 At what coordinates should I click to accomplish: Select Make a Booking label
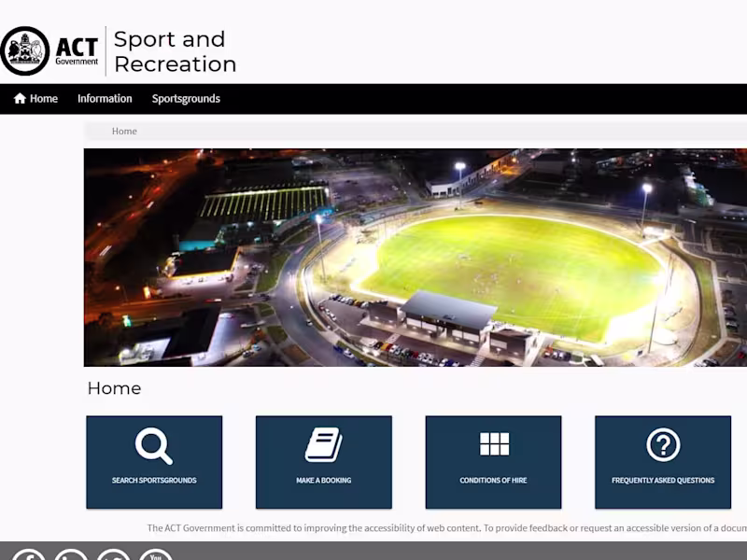324,480
